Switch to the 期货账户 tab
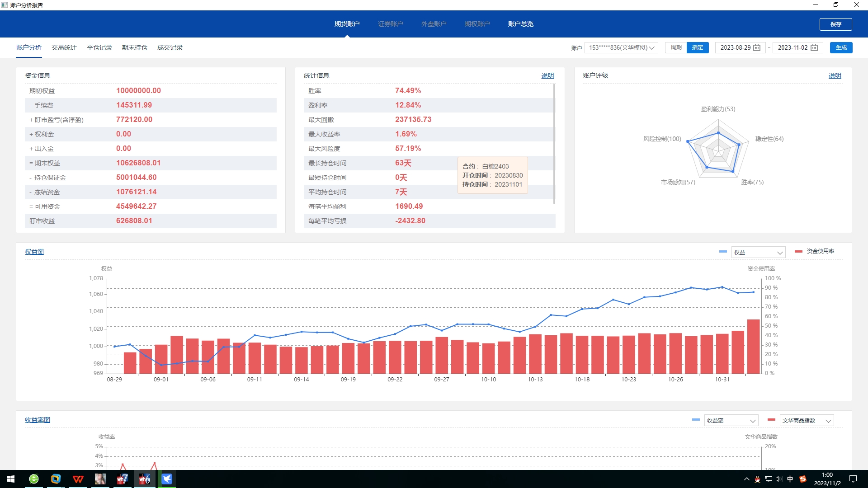868x488 pixels. pos(347,24)
